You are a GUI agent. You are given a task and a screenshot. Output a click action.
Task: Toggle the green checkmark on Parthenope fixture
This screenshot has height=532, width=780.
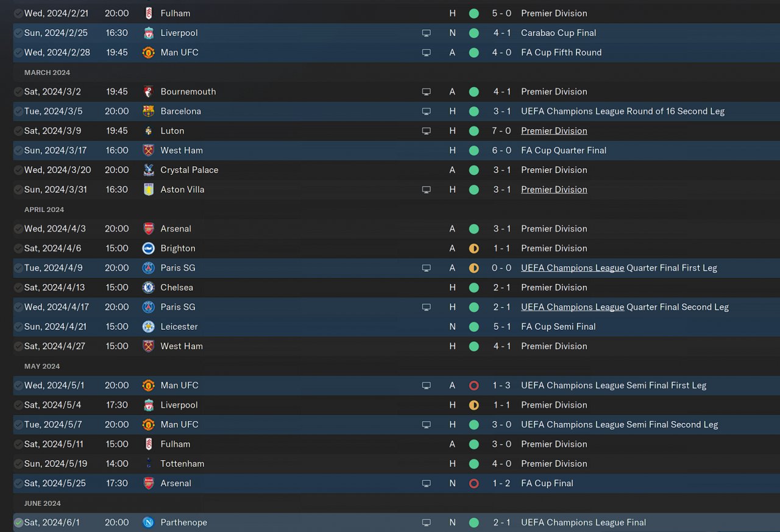point(18,522)
